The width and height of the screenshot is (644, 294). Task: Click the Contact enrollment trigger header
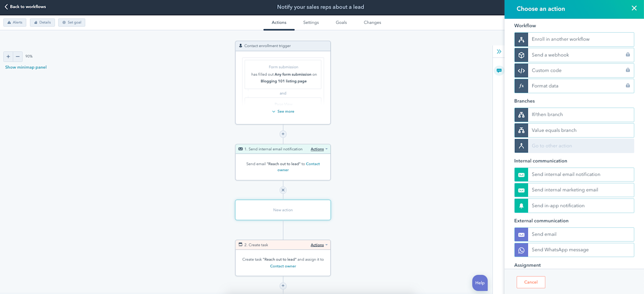[283, 46]
